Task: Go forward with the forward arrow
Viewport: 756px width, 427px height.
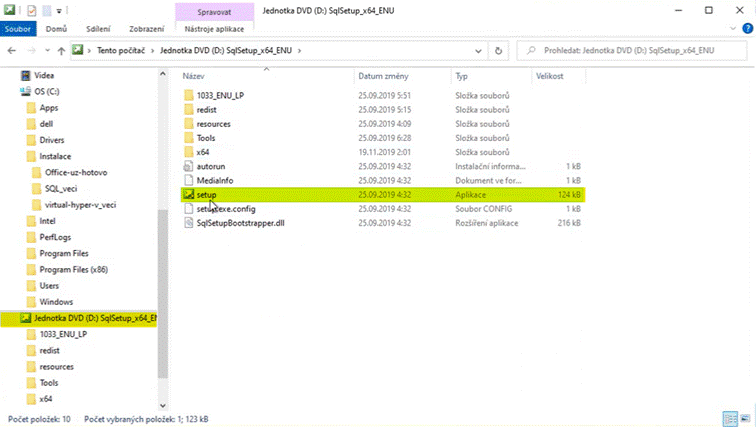Action: coord(31,51)
